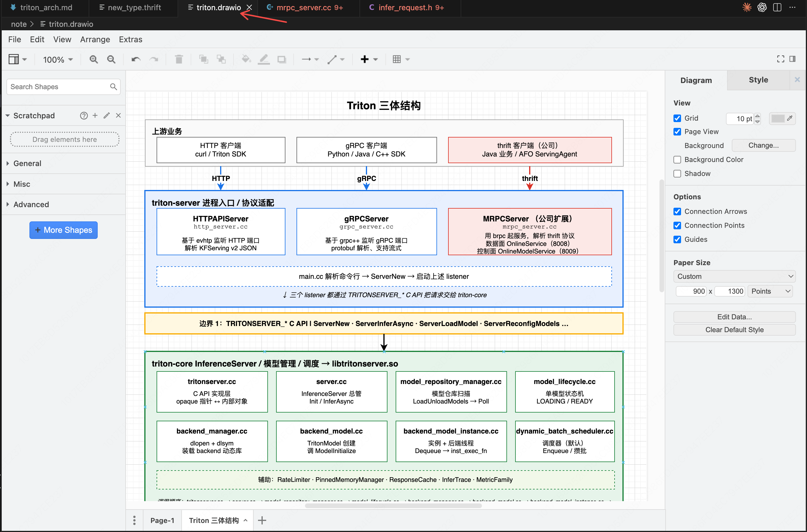Click the split editor layout icon
Viewport: 807px width, 532px height.
coord(777,7)
